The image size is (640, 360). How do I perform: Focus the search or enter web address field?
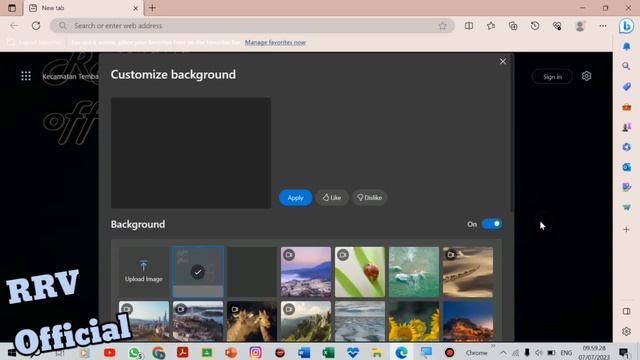253,26
